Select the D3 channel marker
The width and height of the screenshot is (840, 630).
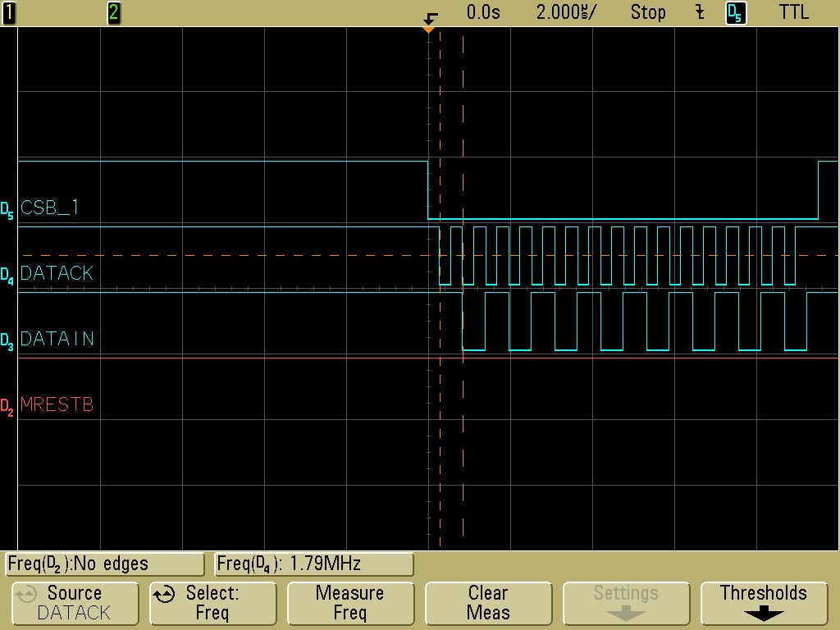pos(7,341)
